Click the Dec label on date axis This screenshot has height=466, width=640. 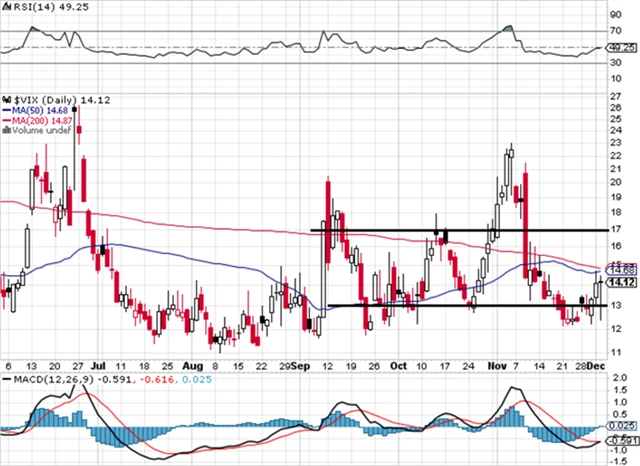pos(595,366)
